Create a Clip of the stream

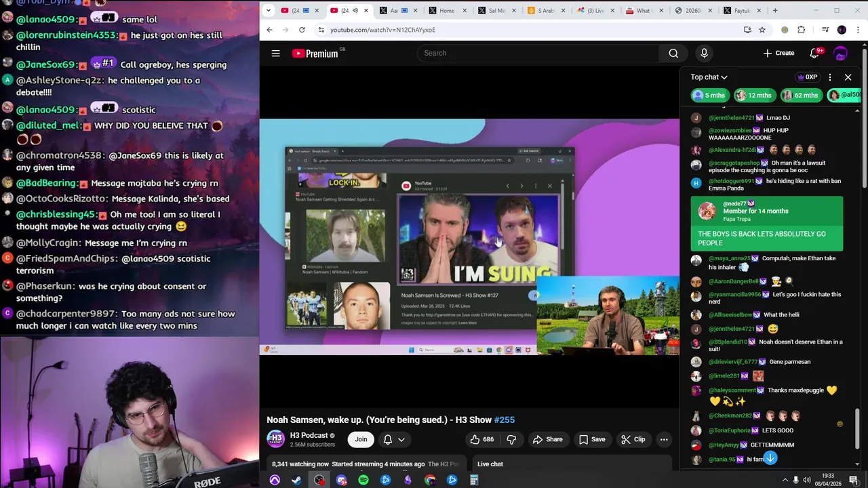pyautogui.click(x=633, y=439)
